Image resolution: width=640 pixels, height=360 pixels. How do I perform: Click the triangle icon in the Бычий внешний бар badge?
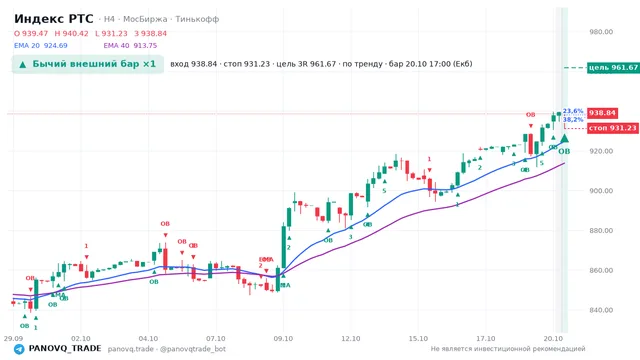pyautogui.click(x=23, y=64)
